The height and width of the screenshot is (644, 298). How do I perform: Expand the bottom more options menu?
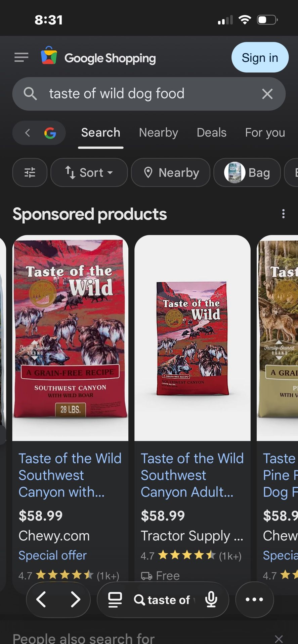pos(254,599)
